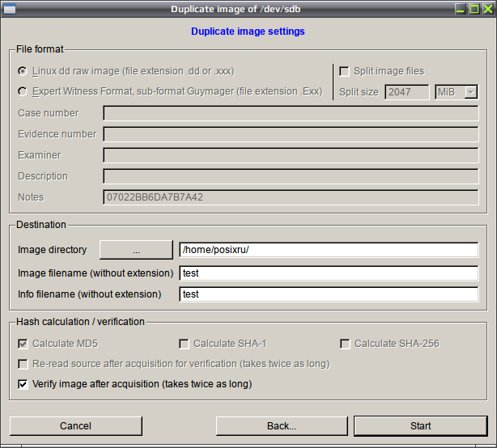Click the Split size label
Viewport: 497px width, 448px height.
359,92
